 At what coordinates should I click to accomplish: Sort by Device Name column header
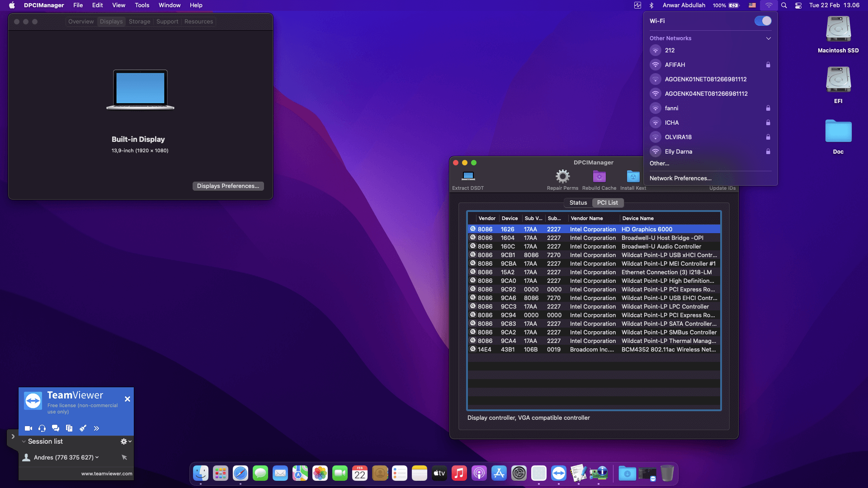click(670, 218)
